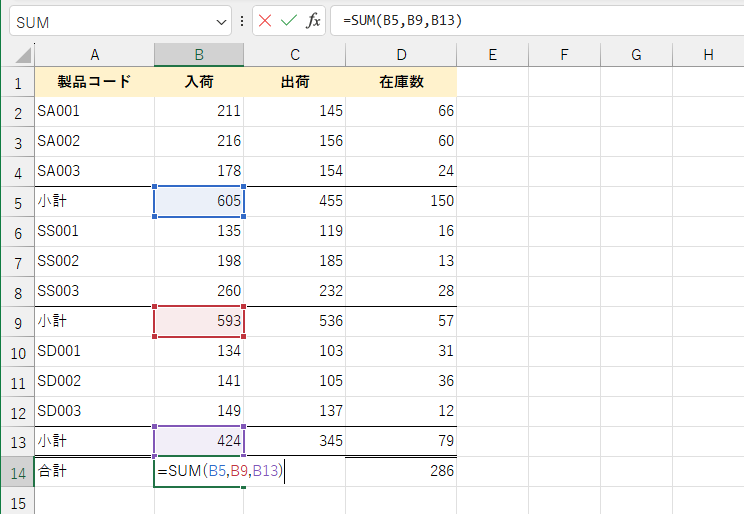Select cell with value 185
Viewport: 744px width, 514px height.
click(295, 262)
